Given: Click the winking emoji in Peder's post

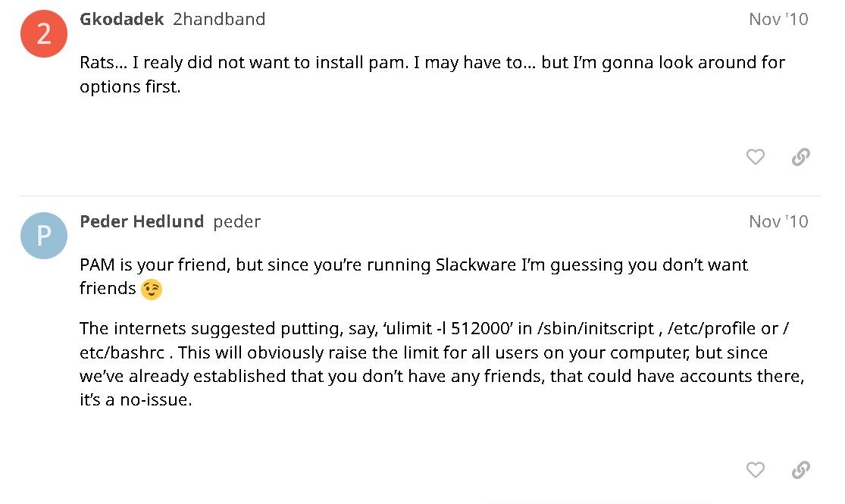Looking at the screenshot, I should pos(152,290).
